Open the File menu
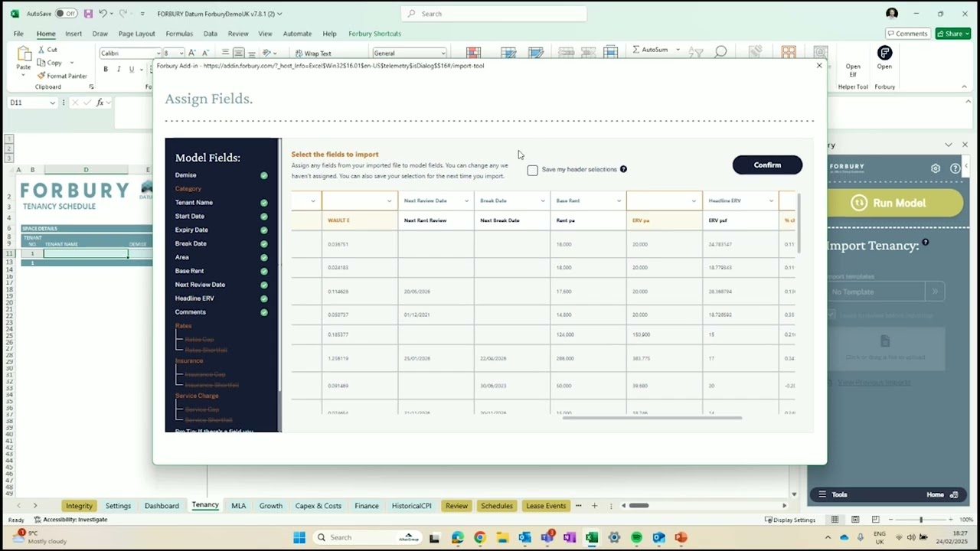This screenshot has height=551, width=980. click(18, 34)
